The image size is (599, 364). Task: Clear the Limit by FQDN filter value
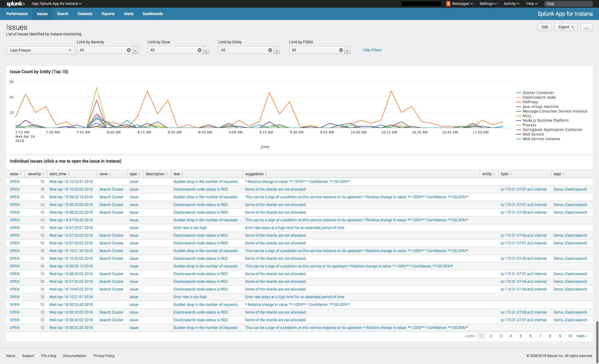(341, 50)
